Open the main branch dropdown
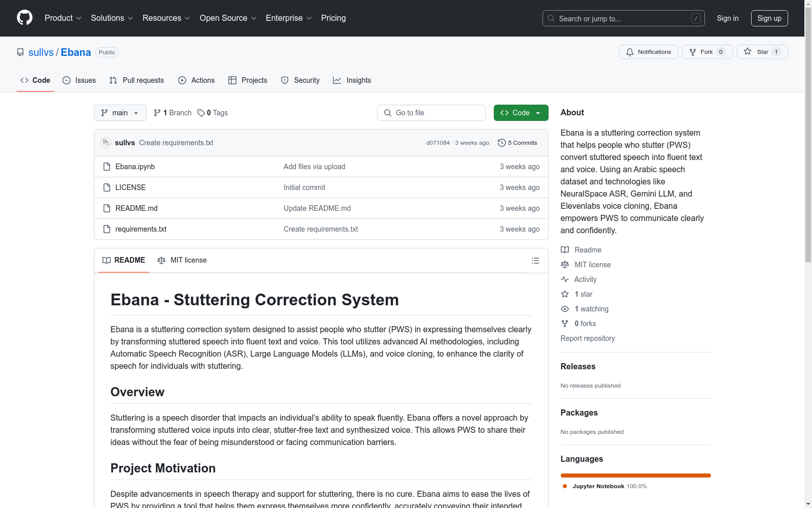812x508 pixels. coord(120,113)
